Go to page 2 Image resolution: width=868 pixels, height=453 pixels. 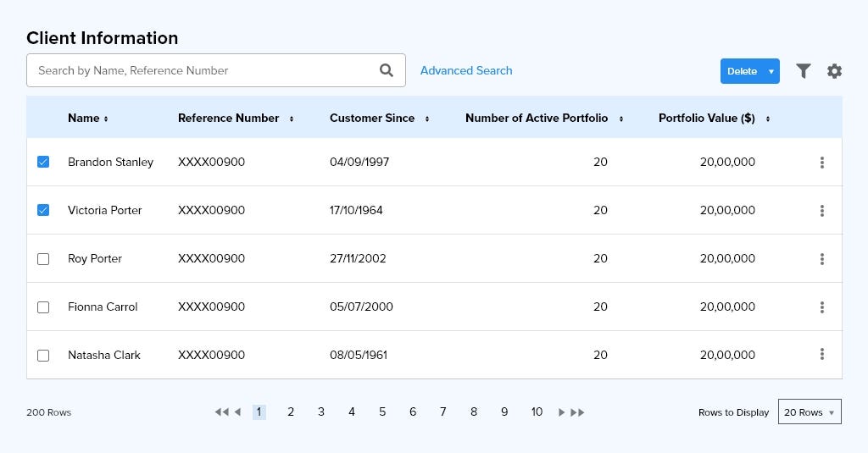click(x=291, y=412)
